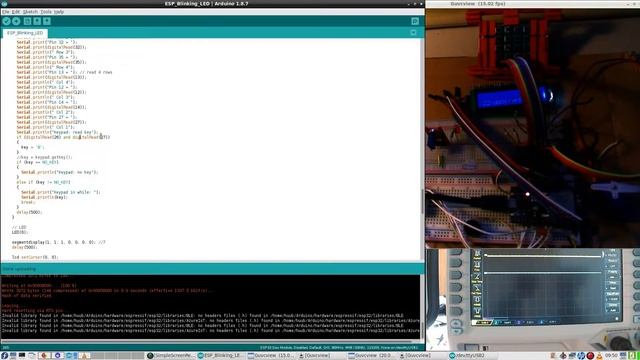Open the Edit menu
This screenshot has height=360, width=640.
tap(16, 12)
